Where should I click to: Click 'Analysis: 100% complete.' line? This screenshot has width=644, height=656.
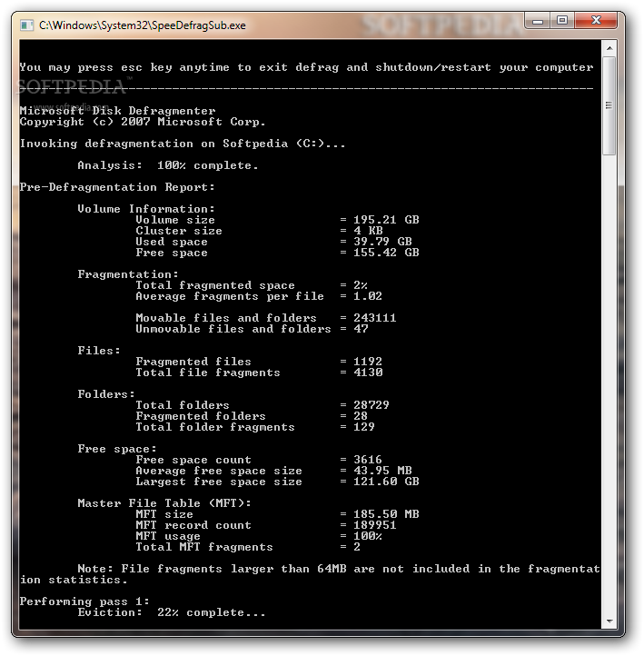click(168, 165)
